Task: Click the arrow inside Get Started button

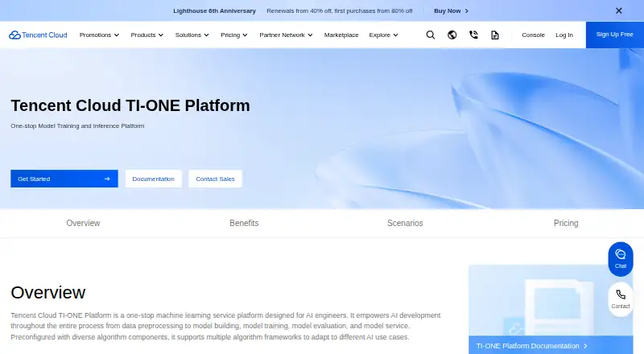Action: coord(107,179)
